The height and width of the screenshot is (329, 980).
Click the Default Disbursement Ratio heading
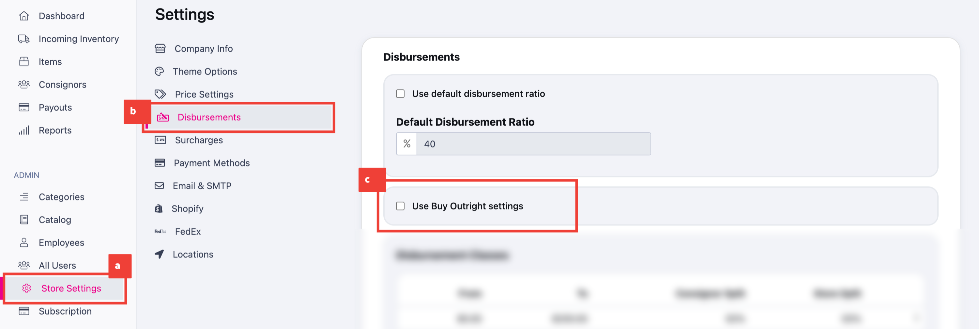point(465,122)
